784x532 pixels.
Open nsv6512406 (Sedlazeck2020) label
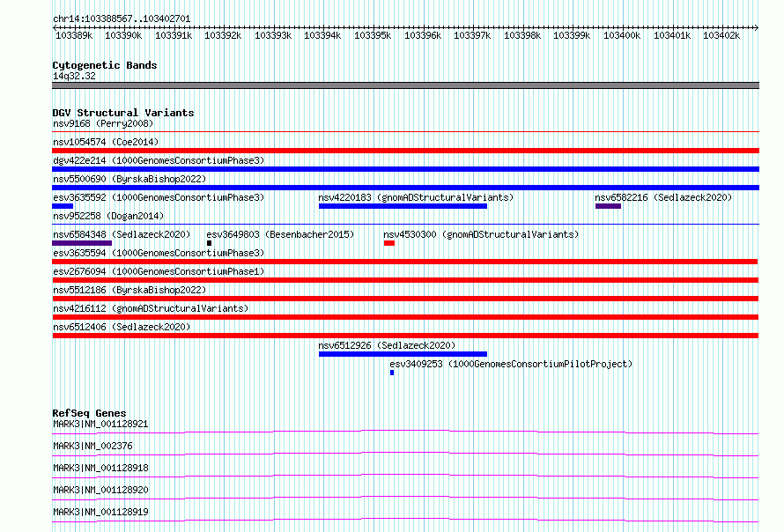coord(122,327)
